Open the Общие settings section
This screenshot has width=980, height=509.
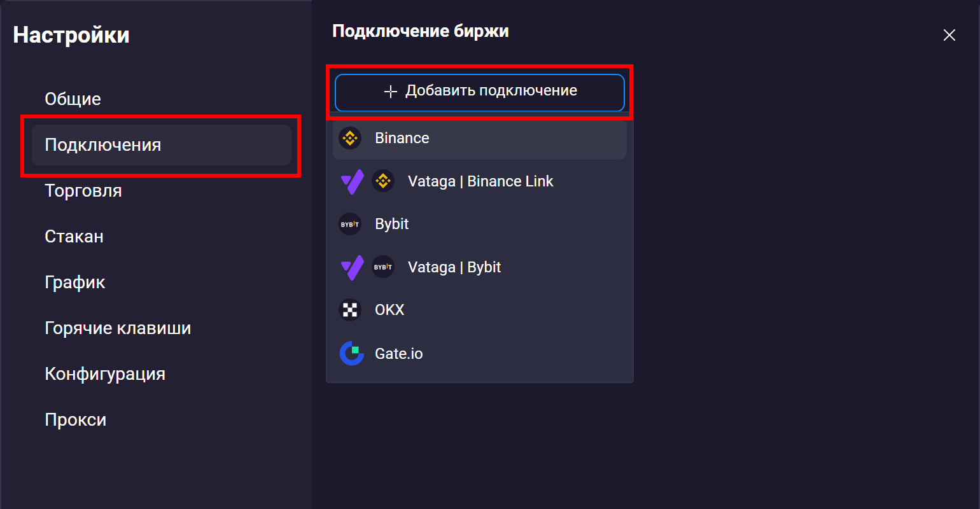[x=73, y=99]
